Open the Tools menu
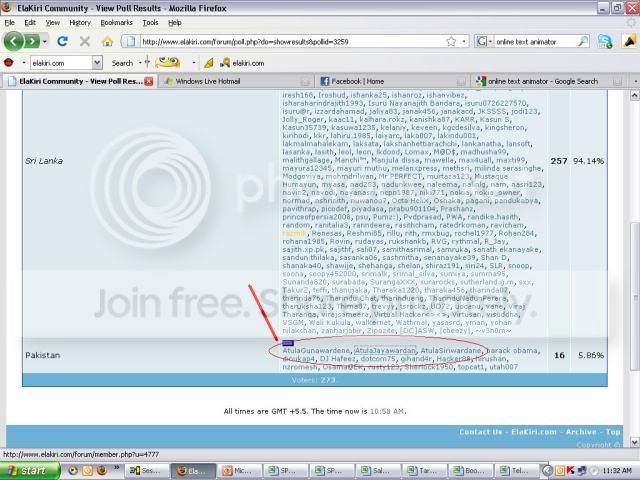The height and width of the screenshot is (480, 640). pos(151,23)
